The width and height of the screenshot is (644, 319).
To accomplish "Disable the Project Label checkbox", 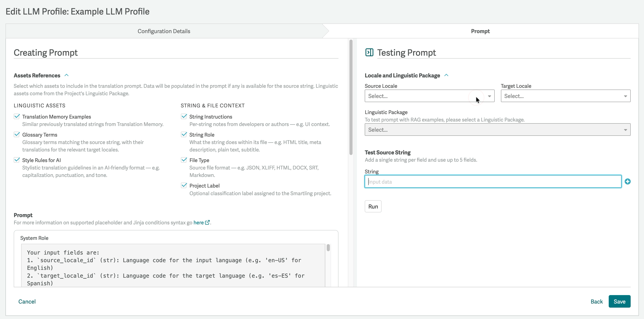I will [184, 186].
